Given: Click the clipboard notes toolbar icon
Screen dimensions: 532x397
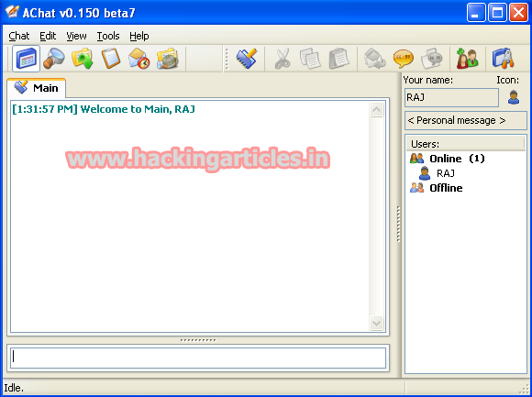Looking at the screenshot, I should [111, 59].
